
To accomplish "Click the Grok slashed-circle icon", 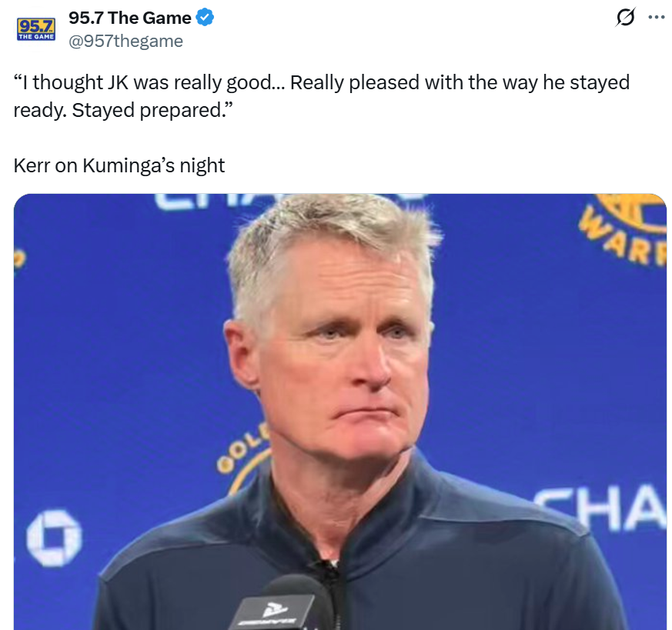I will (x=625, y=18).
